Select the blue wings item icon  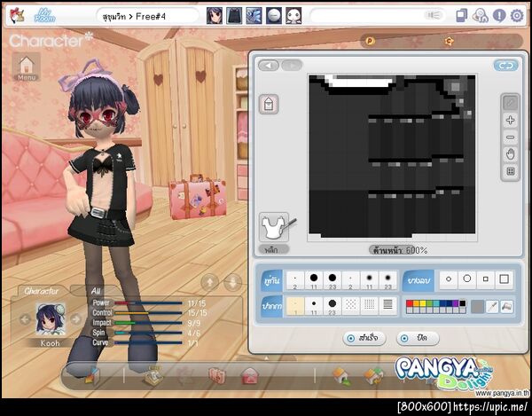tap(254, 16)
